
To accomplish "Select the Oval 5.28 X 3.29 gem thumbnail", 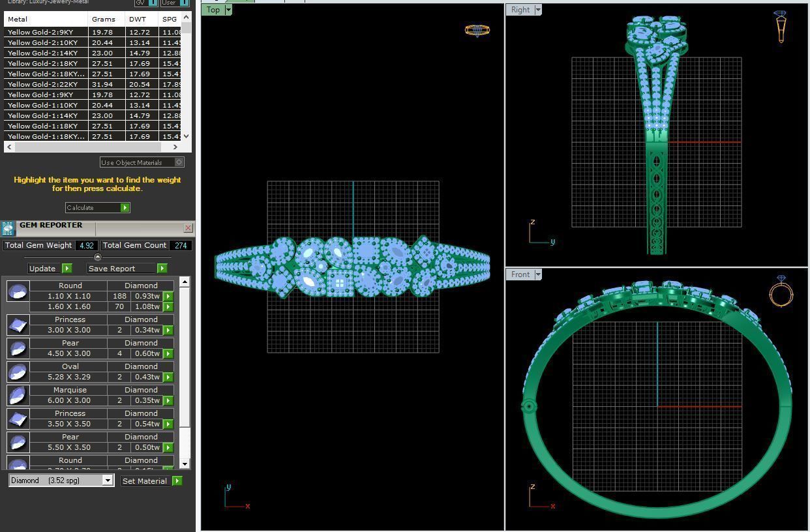I will coord(18,372).
